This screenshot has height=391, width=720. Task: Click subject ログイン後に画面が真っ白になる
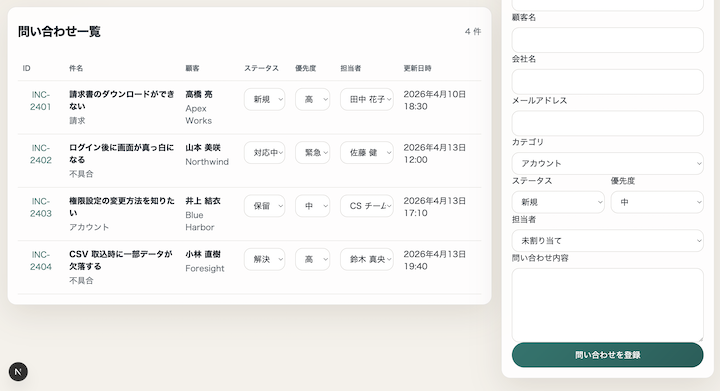click(x=122, y=153)
